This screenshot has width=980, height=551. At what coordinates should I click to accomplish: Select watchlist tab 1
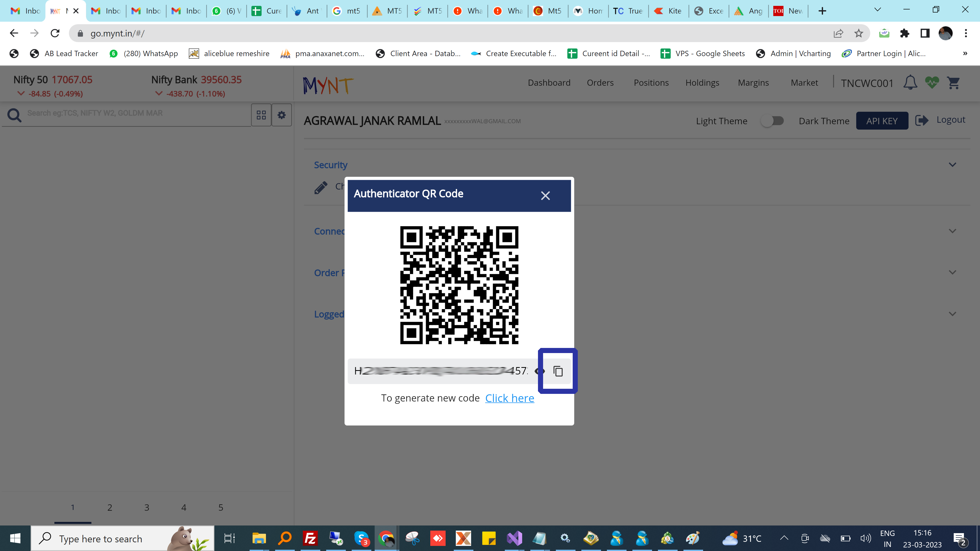pyautogui.click(x=73, y=507)
